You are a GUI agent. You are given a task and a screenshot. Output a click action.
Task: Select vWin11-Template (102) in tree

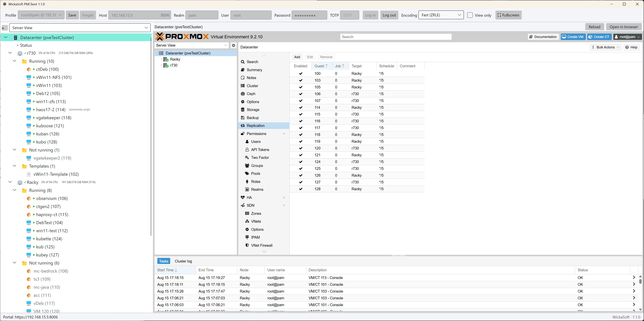coord(56,174)
